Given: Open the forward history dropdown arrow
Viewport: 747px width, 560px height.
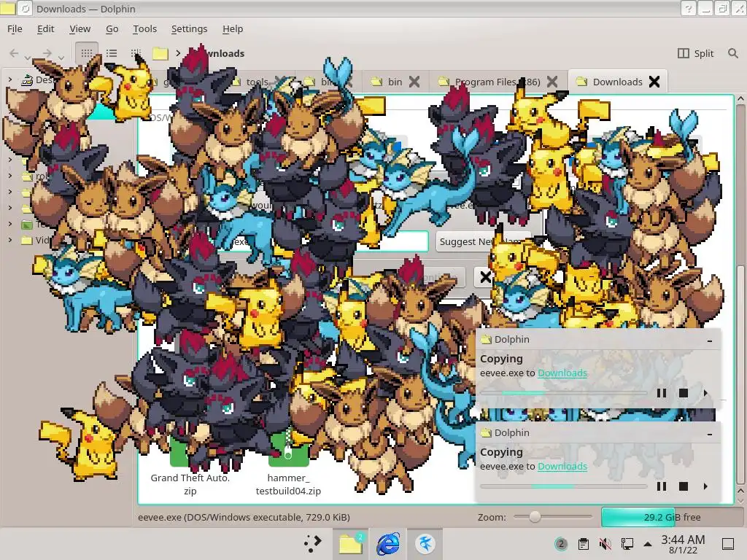Looking at the screenshot, I should point(61,58).
